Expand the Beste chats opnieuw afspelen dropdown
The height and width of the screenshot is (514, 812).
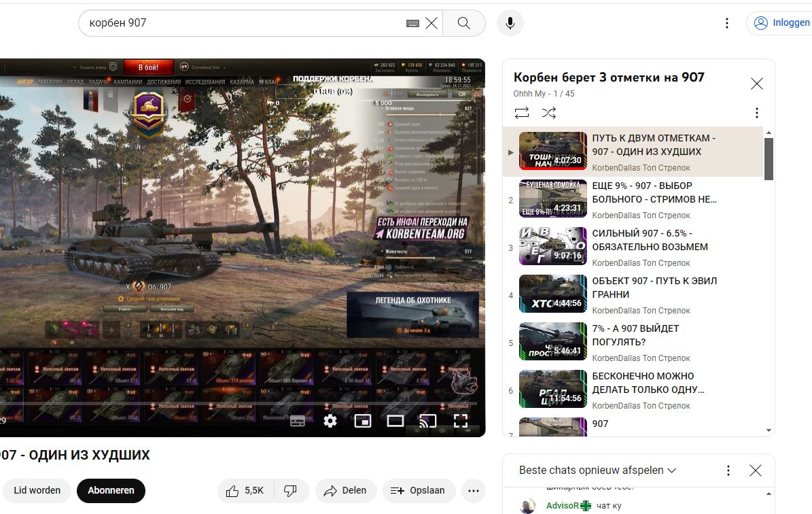[597, 470]
